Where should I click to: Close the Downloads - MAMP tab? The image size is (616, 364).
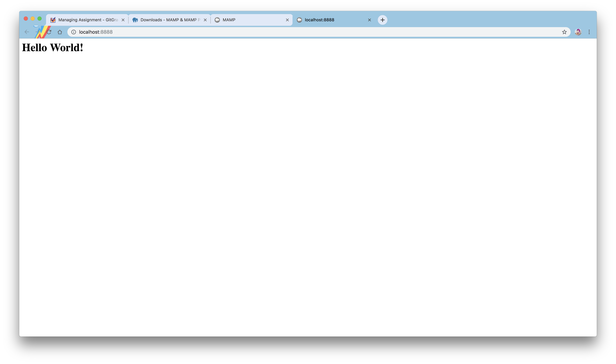coord(205,20)
